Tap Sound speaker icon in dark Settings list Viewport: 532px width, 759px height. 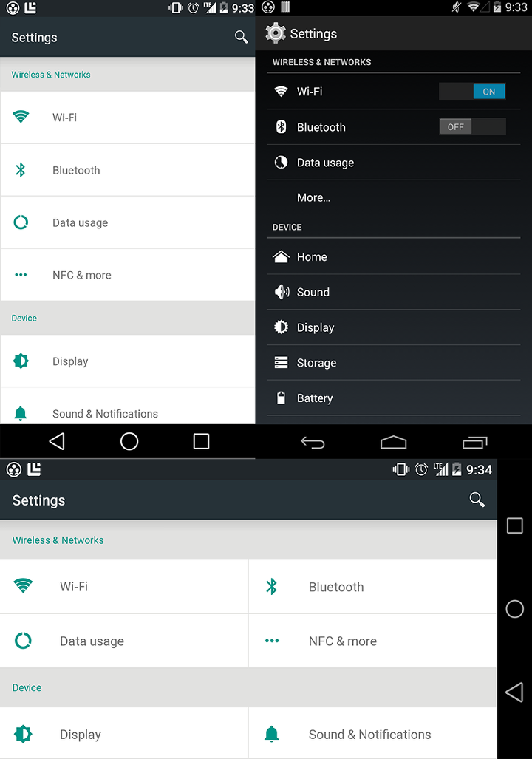coord(282,292)
